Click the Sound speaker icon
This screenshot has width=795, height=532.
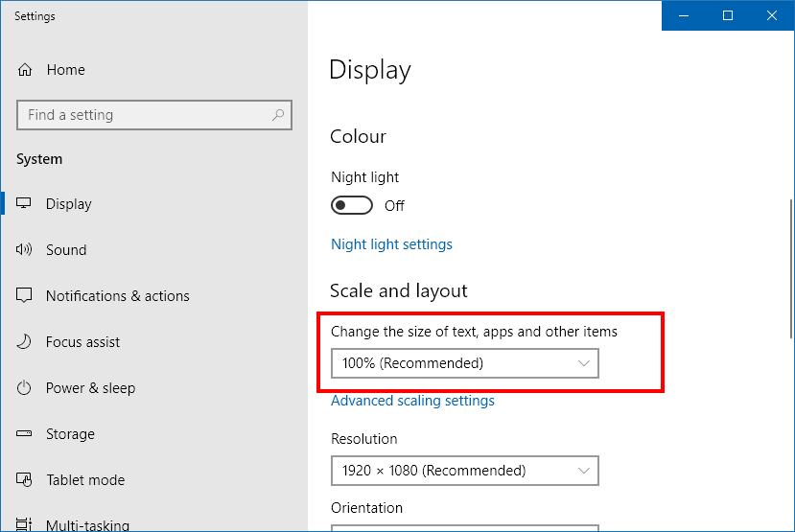(x=25, y=250)
